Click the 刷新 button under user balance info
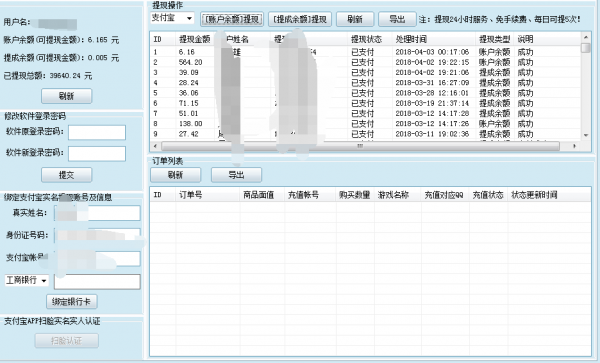600x363 pixels. (x=67, y=96)
